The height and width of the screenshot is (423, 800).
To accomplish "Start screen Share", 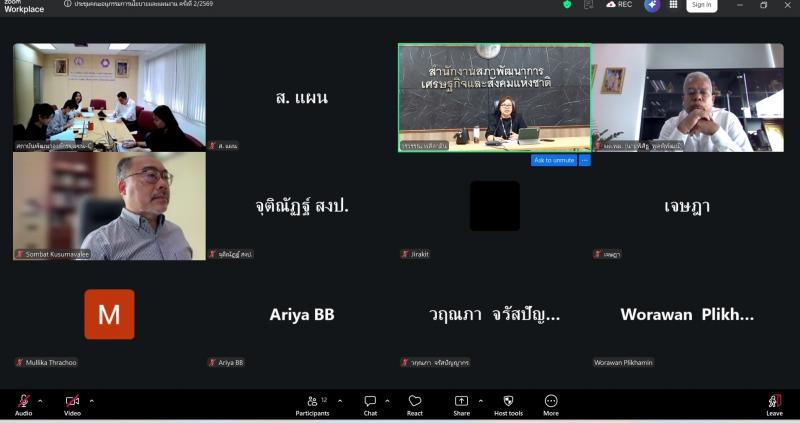I will [x=461, y=405].
